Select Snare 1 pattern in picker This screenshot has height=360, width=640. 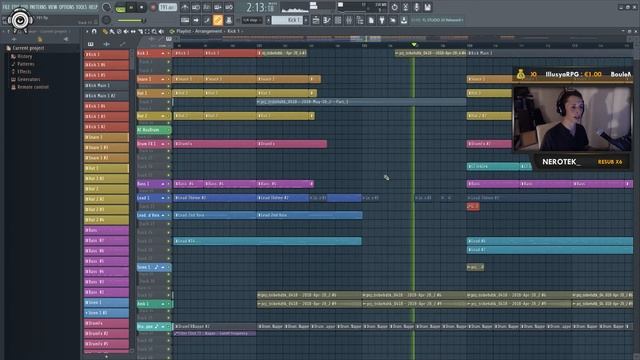click(x=106, y=137)
